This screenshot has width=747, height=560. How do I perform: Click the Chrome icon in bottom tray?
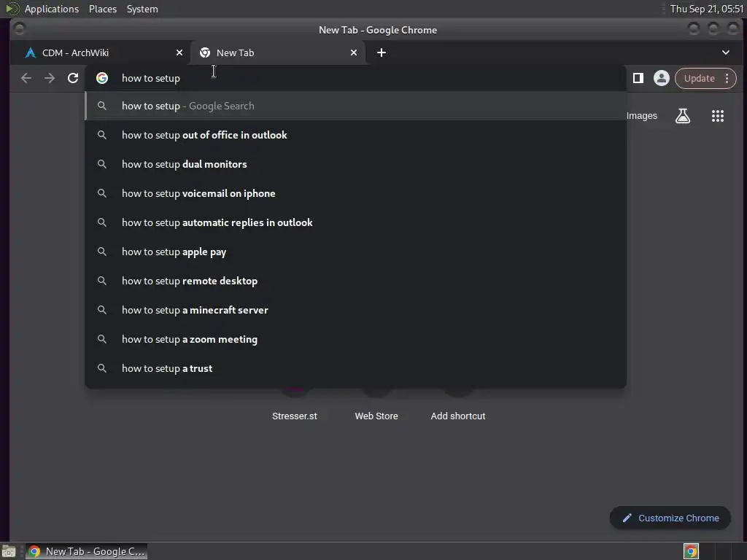[x=691, y=551]
